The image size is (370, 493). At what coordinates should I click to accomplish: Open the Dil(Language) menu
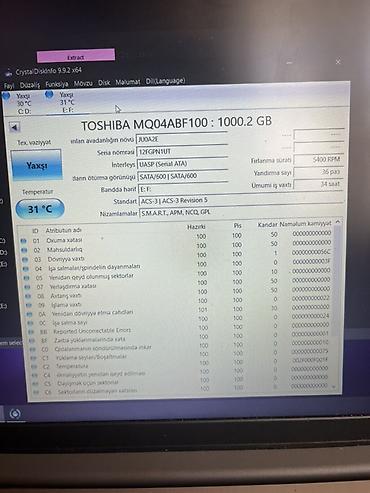pos(165,81)
